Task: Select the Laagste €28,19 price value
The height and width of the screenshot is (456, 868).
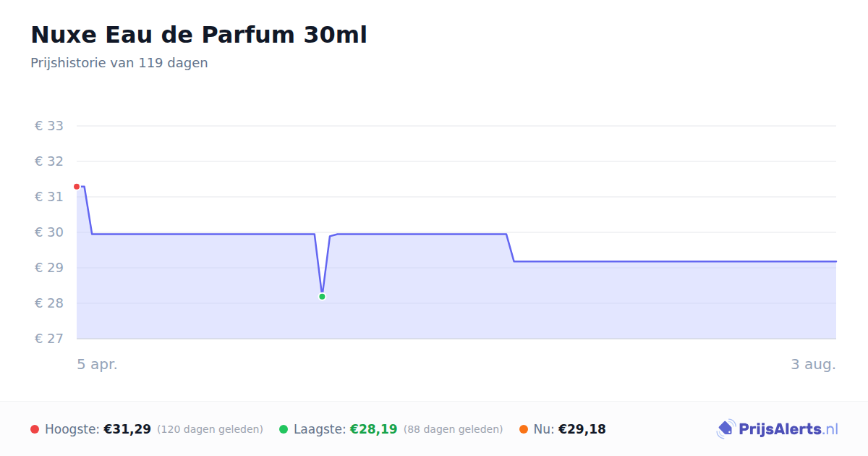Action: (x=373, y=429)
